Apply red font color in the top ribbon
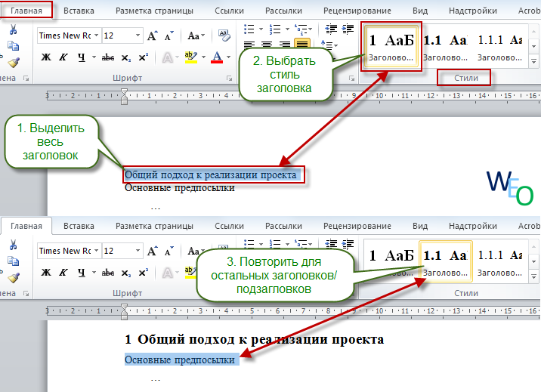The image size is (541, 392). (217, 57)
